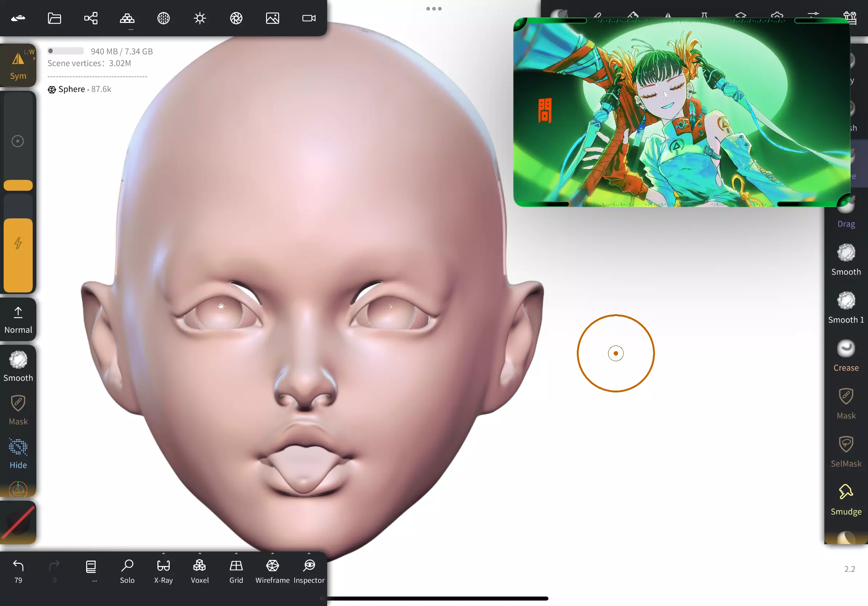The image size is (868, 606).
Task: Toggle the Grid display
Action: [x=236, y=571]
